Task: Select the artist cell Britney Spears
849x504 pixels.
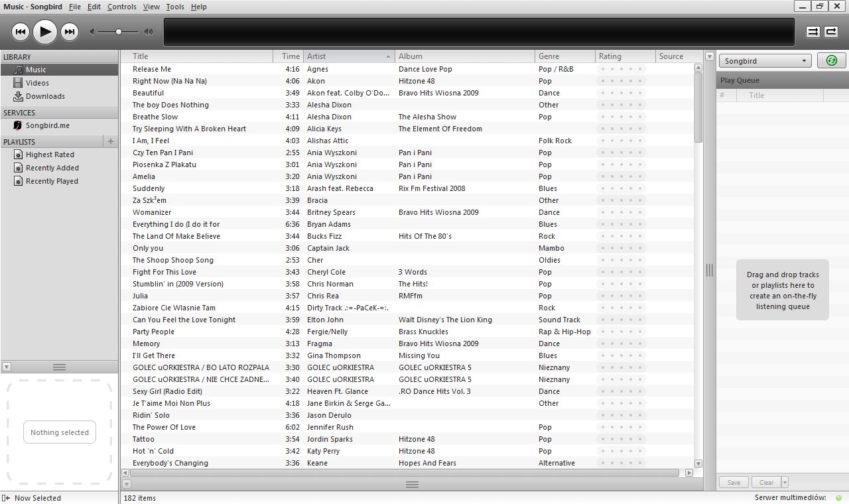Action: (331, 212)
